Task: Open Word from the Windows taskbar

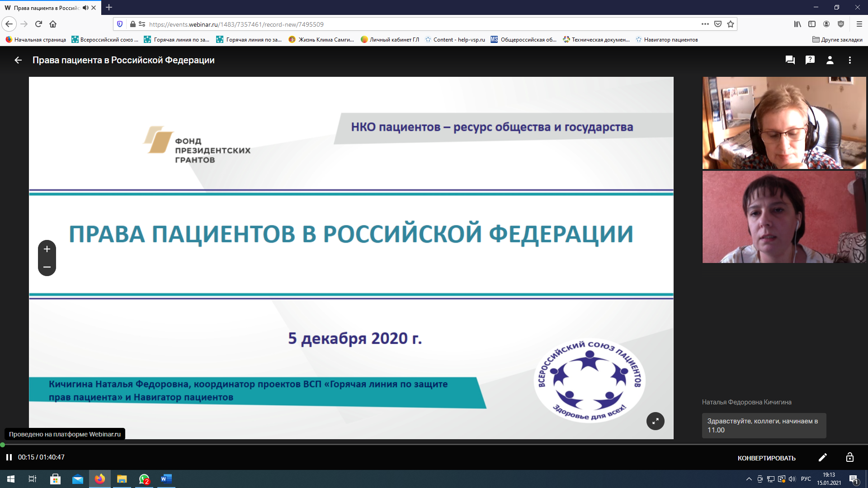Action: [166, 479]
